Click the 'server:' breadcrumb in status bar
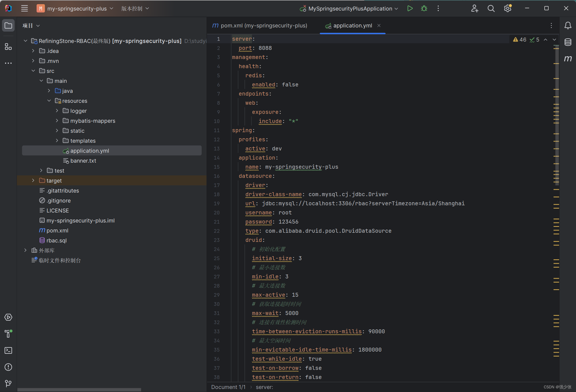This screenshot has width=576, height=392. (x=264, y=387)
